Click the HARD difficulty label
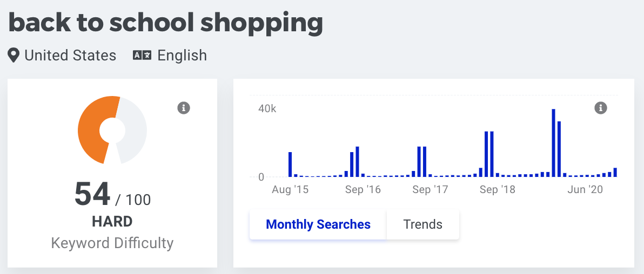This screenshot has width=644, height=274. tap(112, 222)
